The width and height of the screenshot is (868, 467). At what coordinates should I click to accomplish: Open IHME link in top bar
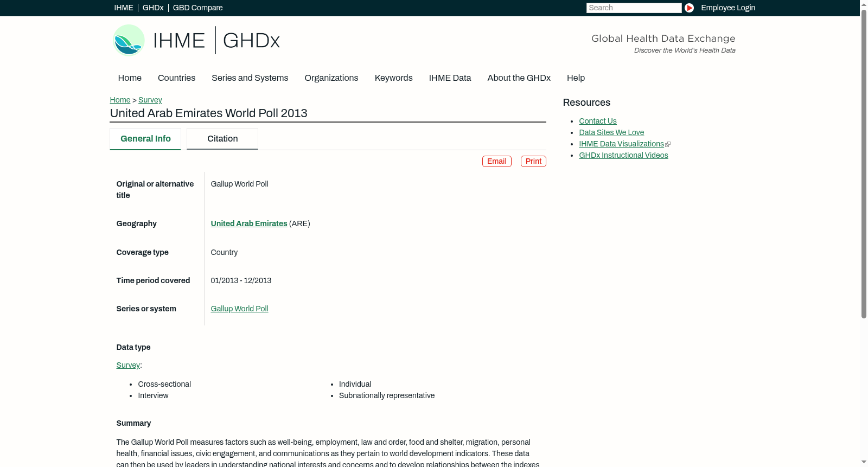pyautogui.click(x=124, y=8)
